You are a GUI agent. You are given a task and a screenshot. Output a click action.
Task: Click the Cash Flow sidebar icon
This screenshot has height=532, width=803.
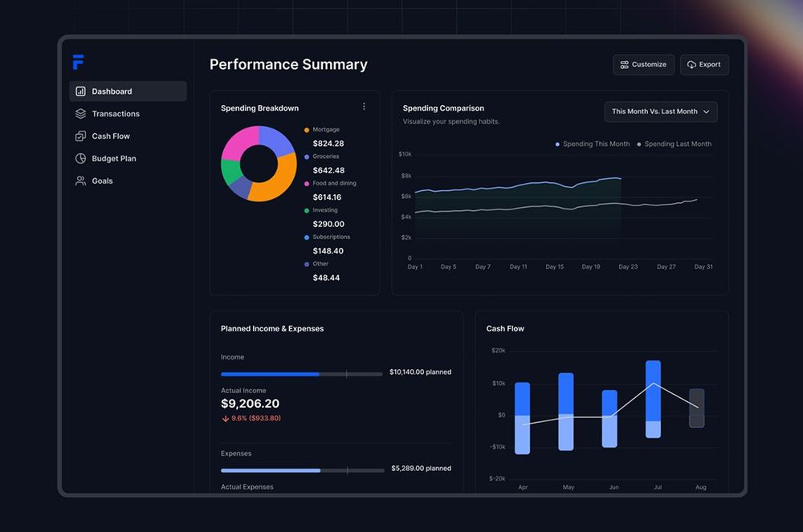click(80, 136)
